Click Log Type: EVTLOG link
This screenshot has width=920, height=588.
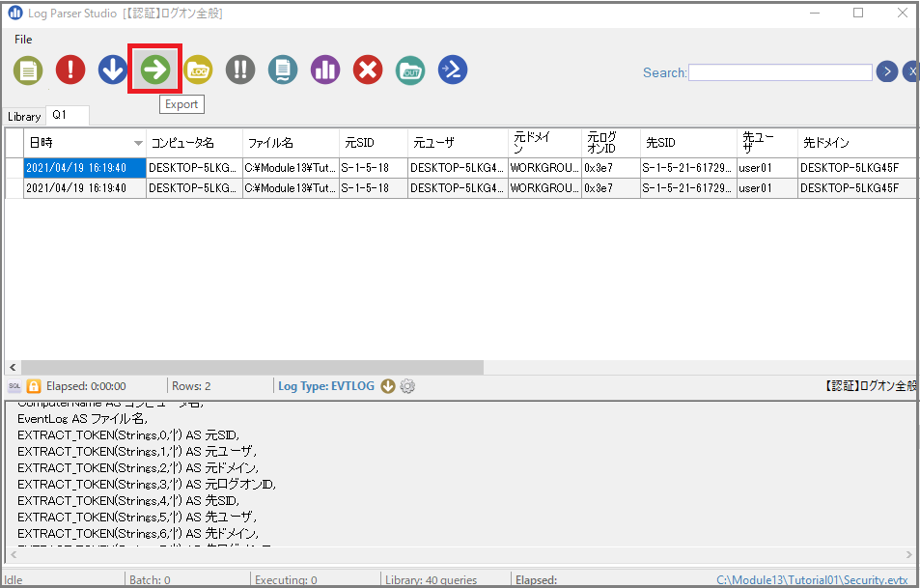[x=326, y=386]
